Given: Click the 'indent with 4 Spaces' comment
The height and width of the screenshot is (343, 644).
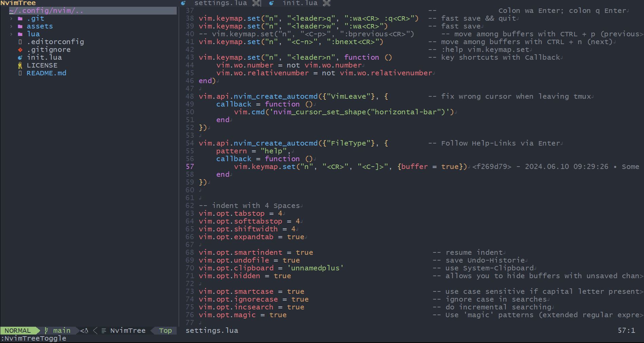Looking at the screenshot, I should pos(249,206).
